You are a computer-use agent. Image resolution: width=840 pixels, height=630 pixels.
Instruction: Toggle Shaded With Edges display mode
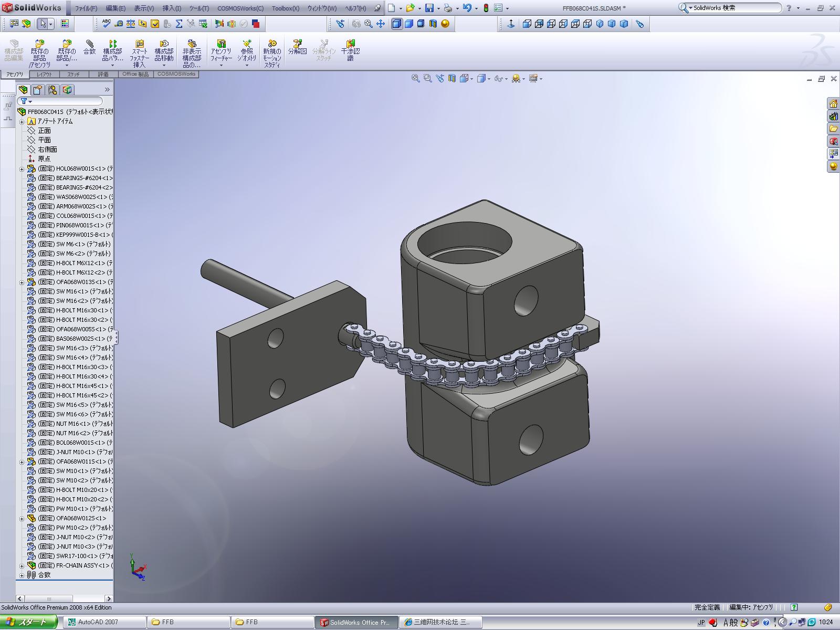[397, 24]
